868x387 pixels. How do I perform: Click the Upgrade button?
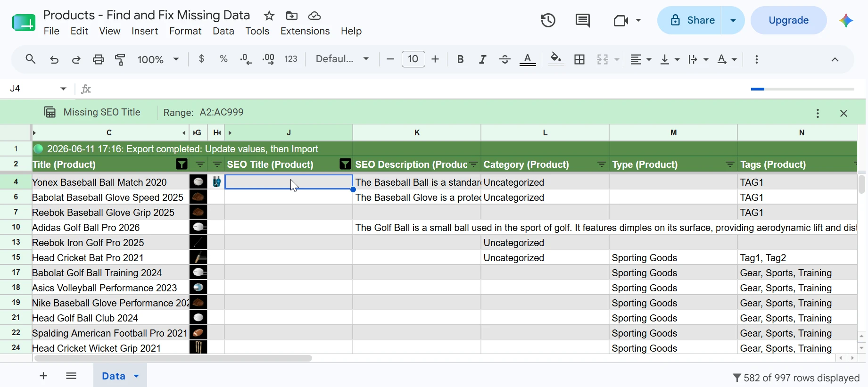point(789,20)
